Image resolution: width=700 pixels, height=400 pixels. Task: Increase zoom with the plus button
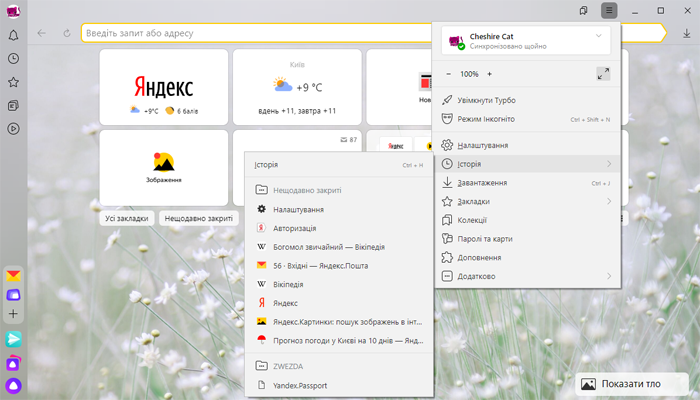point(489,74)
